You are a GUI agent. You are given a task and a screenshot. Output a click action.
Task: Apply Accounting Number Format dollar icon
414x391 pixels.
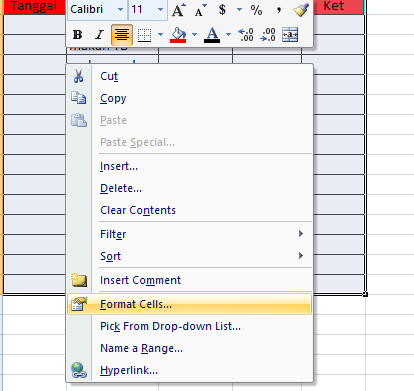point(222,10)
